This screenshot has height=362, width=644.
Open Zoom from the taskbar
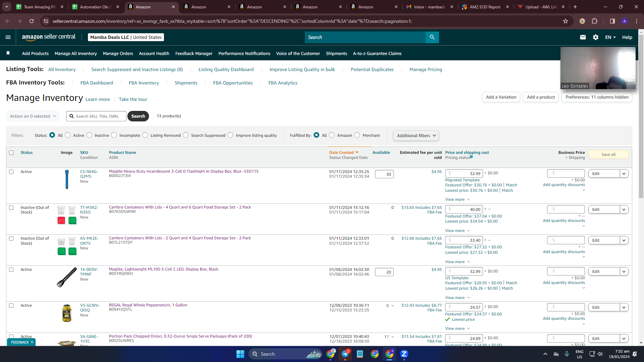pyautogui.click(x=404, y=354)
